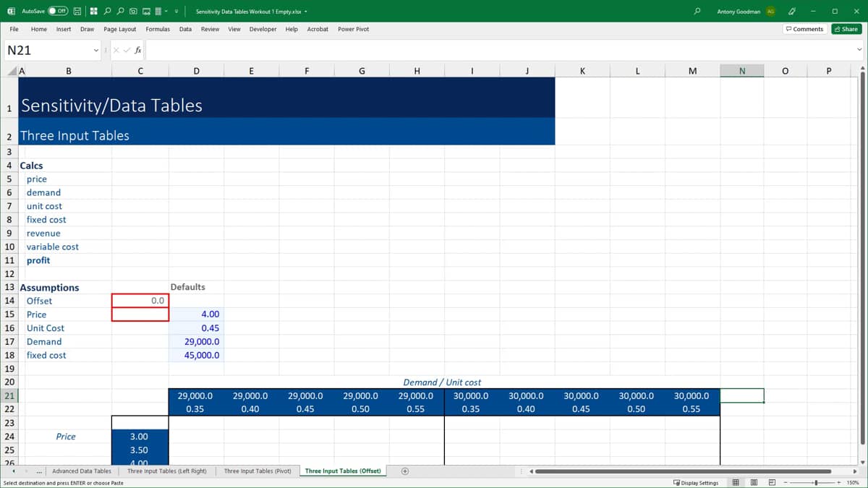Screen dimensions: 868x488
Task: Select the Three Input Tables (Offset) sheet tab
Action: [343, 471]
